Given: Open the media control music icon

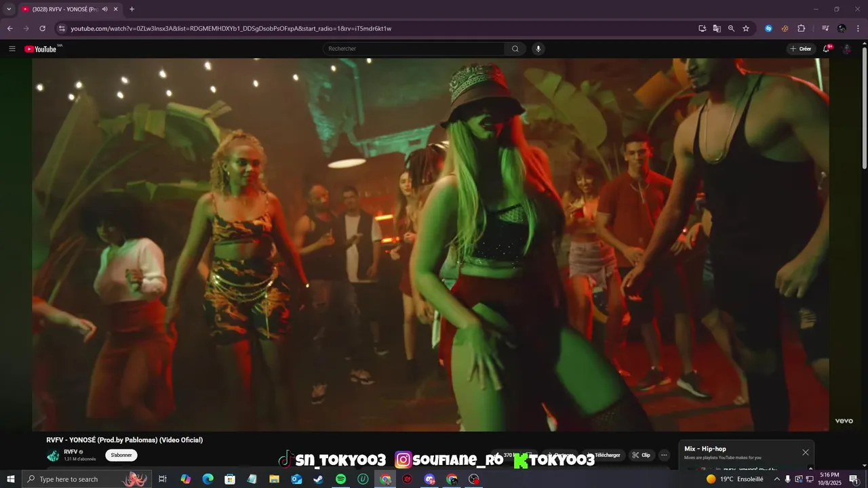Looking at the screenshot, I should click(x=825, y=28).
